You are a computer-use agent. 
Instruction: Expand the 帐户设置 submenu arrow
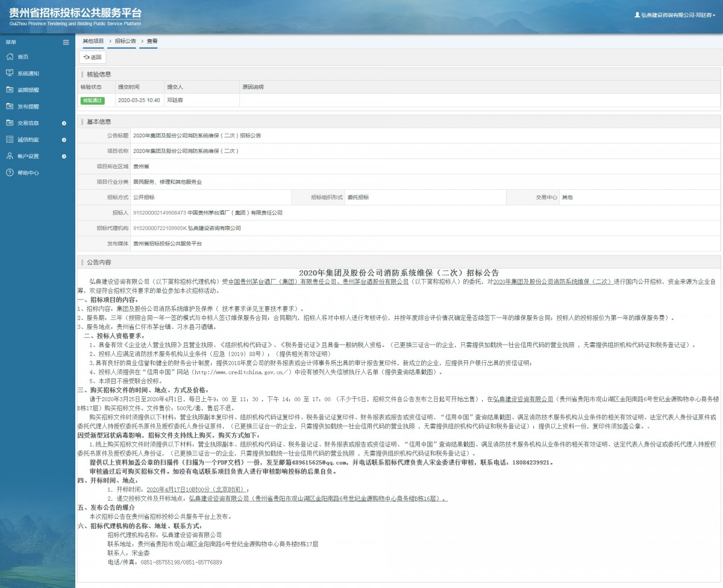pyautogui.click(x=64, y=156)
